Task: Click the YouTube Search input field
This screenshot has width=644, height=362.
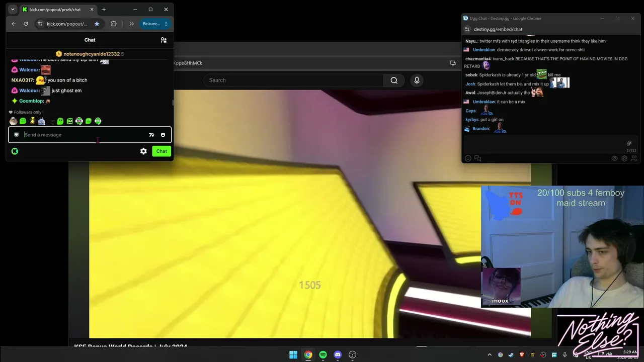Action: pos(294,80)
